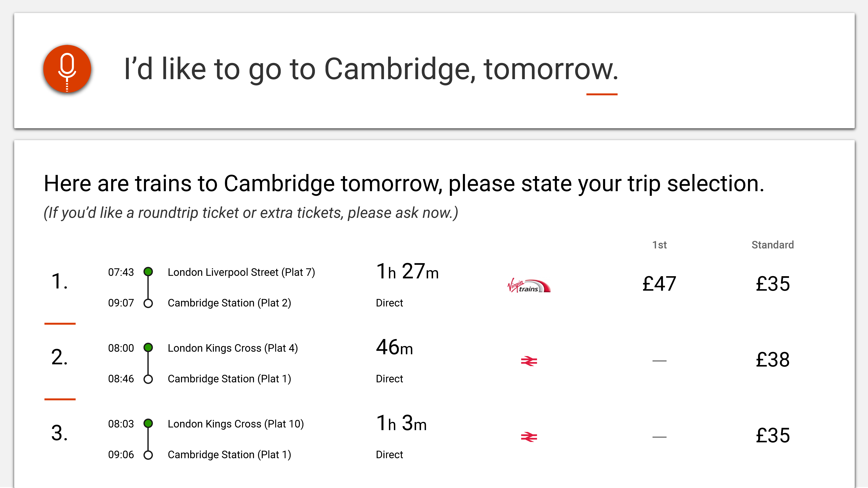Click National Rail icon for 08:03 train
The width and height of the screenshot is (868, 488).
click(x=529, y=437)
